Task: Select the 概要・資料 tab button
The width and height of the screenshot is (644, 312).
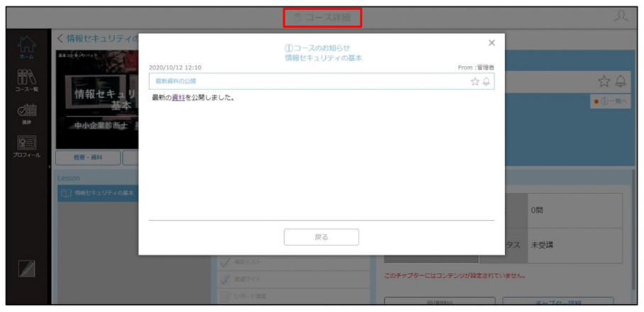Action: [88, 157]
